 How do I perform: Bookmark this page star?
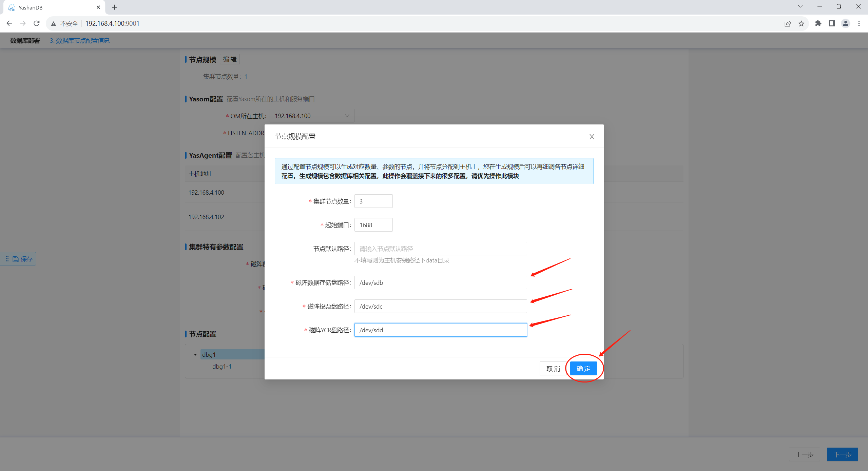point(801,23)
